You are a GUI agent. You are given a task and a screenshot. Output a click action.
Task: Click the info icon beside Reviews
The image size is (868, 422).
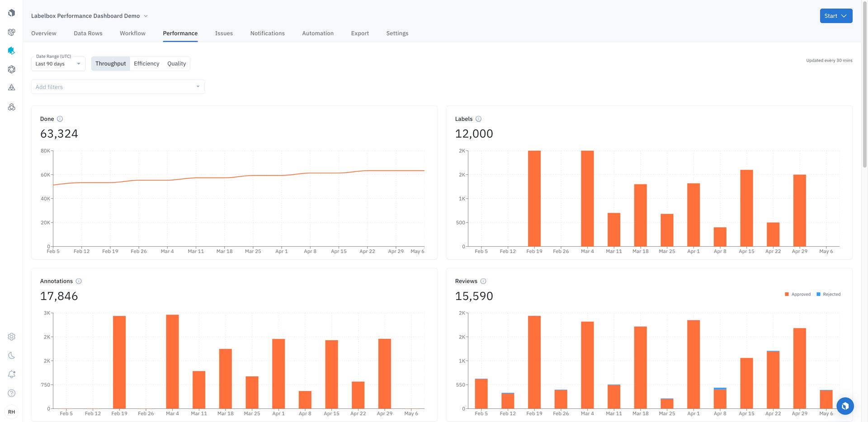[483, 281]
